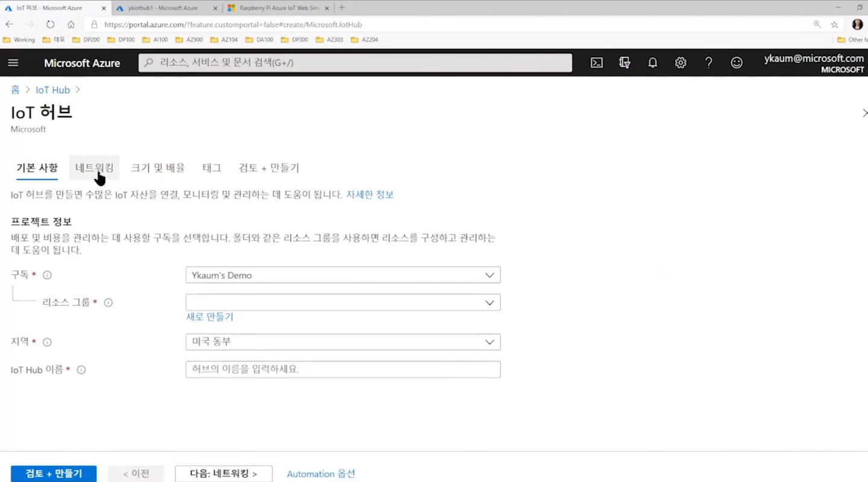Open the AZ900 bookmark folder
The width and height of the screenshot is (868, 482).
(189, 40)
